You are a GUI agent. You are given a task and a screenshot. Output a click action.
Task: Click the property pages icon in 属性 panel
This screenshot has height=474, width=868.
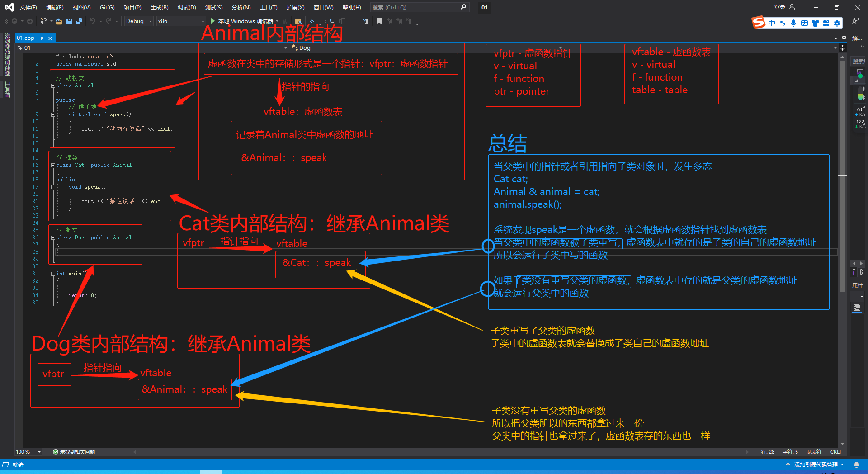click(x=857, y=308)
